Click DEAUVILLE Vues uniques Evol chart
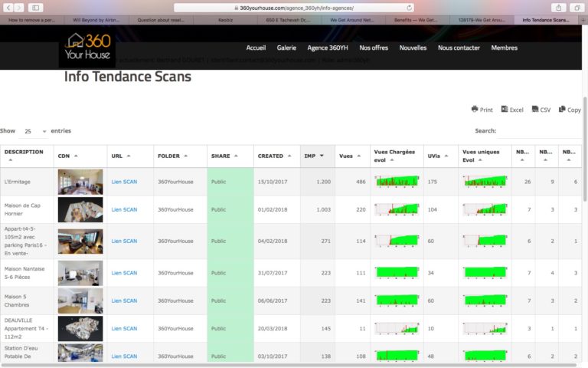Image resolution: width=588 pixels, height=368 pixels. point(485,329)
